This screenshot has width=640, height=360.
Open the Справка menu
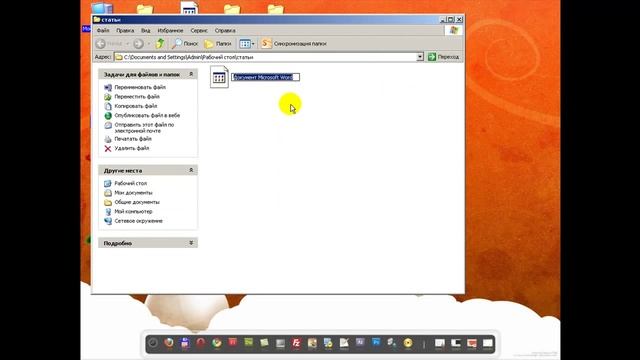pos(225,31)
